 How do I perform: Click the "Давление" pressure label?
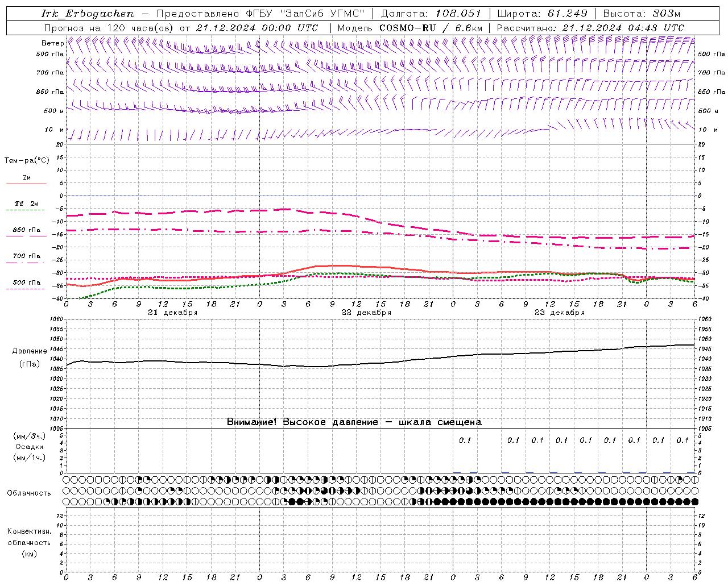[x=30, y=351]
